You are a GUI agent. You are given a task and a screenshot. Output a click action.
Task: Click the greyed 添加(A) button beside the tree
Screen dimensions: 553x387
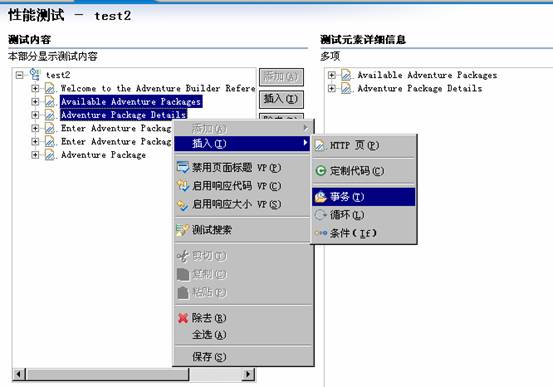pyautogui.click(x=281, y=77)
